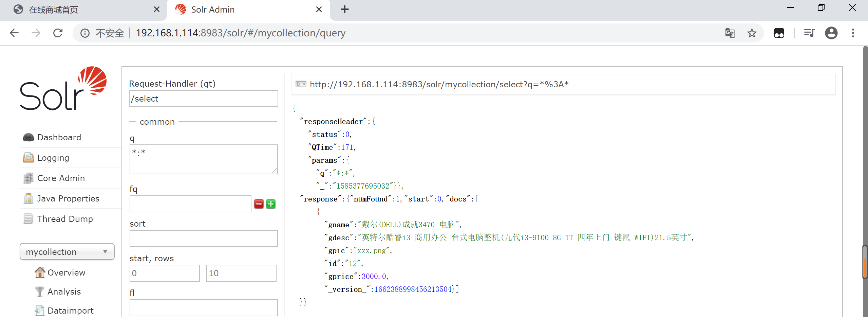Click the gpic value xxx.png
868x317 pixels.
[372, 250]
